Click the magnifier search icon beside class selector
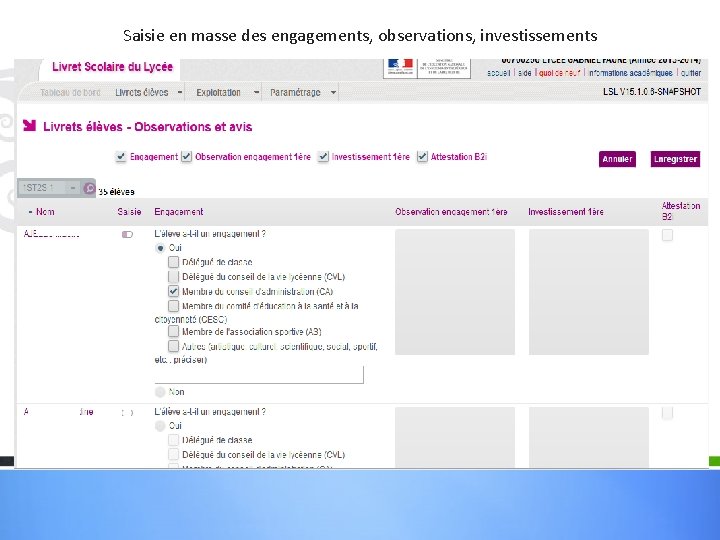Image resolution: width=720 pixels, height=540 pixels. click(89, 188)
